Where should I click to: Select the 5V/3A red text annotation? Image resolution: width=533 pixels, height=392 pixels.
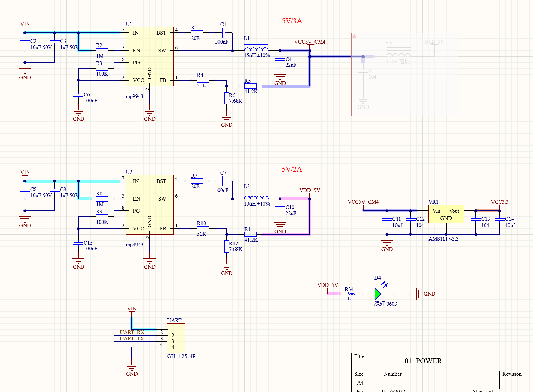pos(292,21)
